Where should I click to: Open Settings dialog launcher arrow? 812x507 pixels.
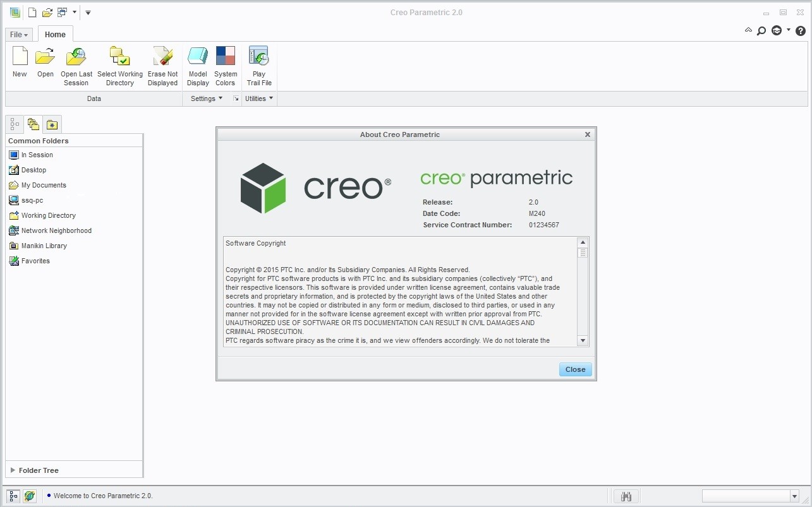(236, 98)
